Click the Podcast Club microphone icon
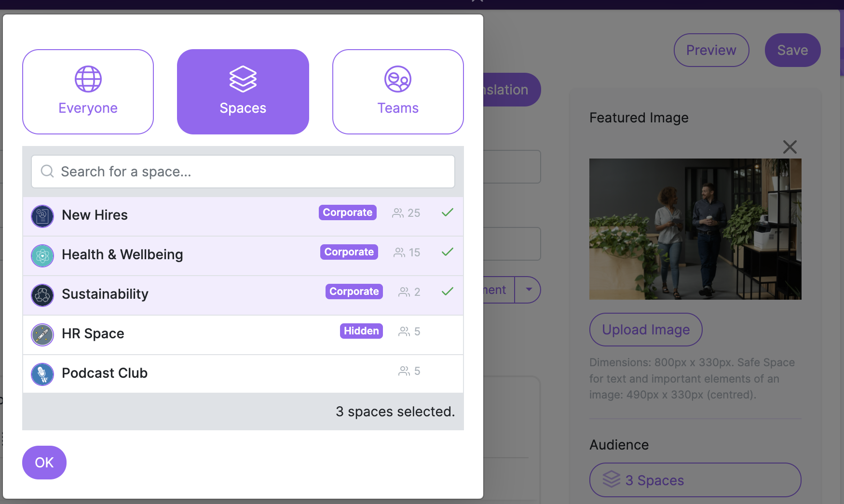Viewport: 844px width, 504px height. click(42, 374)
